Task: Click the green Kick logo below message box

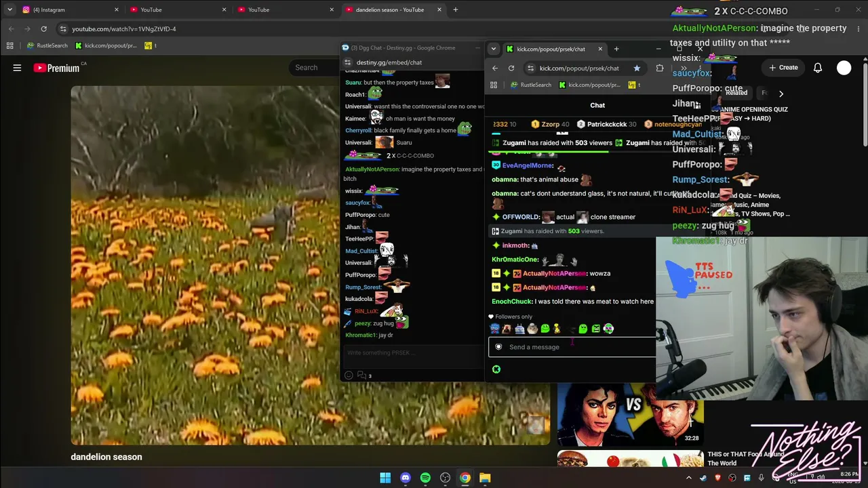Action: click(x=496, y=369)
